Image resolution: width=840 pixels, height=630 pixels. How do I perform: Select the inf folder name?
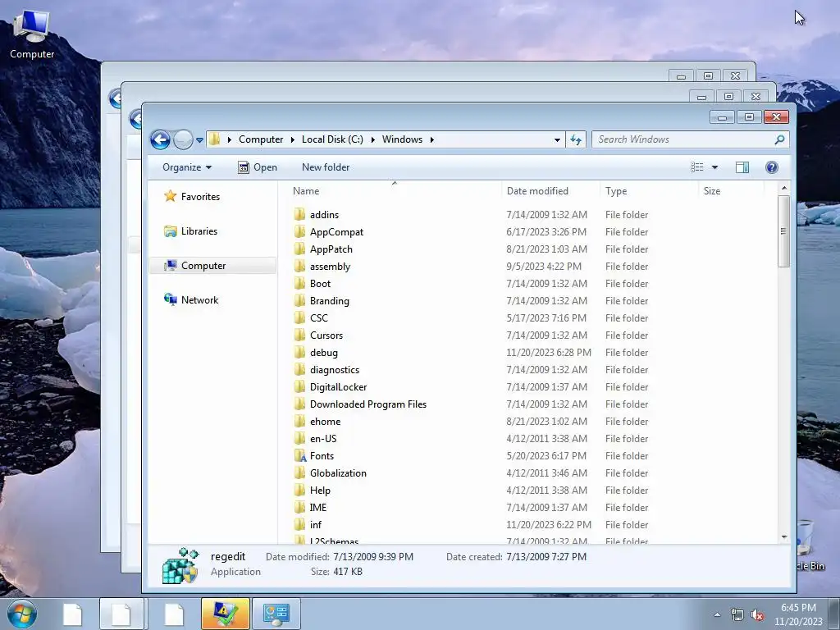tap(316, 525)
